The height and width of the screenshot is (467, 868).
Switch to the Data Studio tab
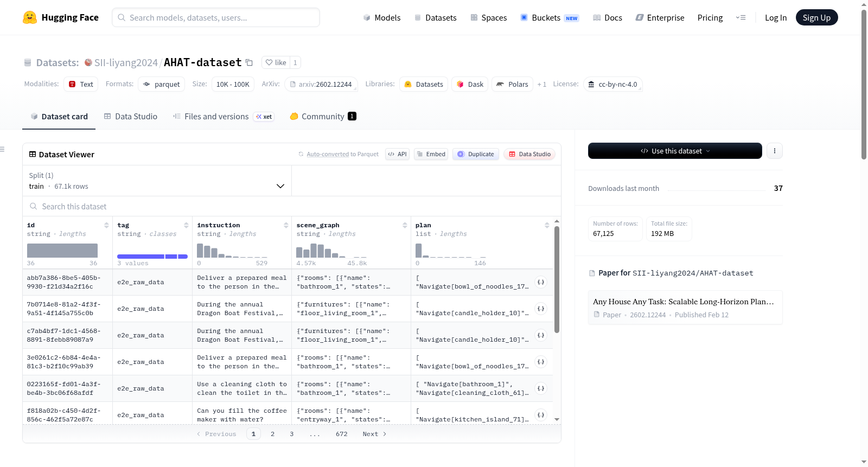coord(131,117)
